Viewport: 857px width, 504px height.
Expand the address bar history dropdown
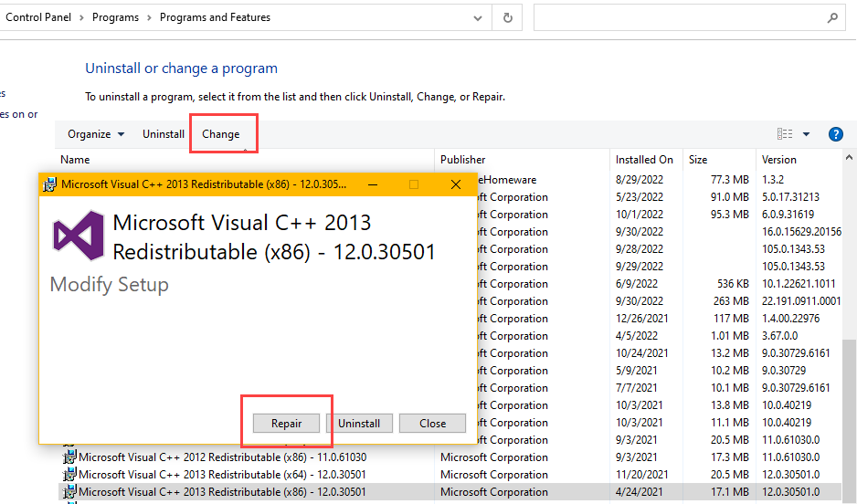pyautogui.click(x=478, y=18)
